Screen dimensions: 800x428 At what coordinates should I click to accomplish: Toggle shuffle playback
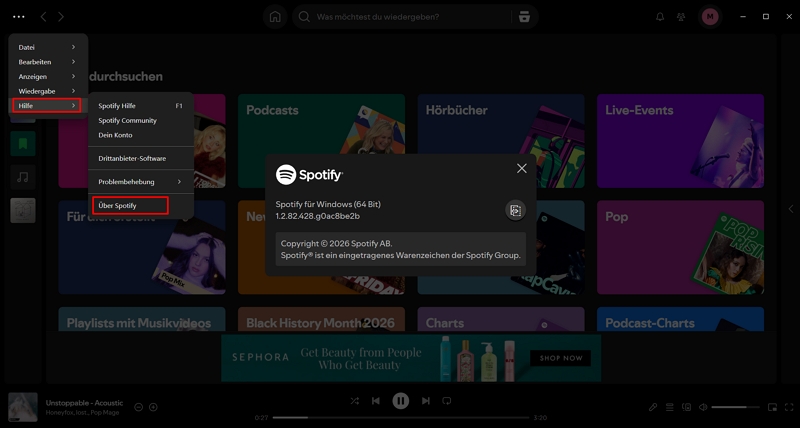(354, 401)
